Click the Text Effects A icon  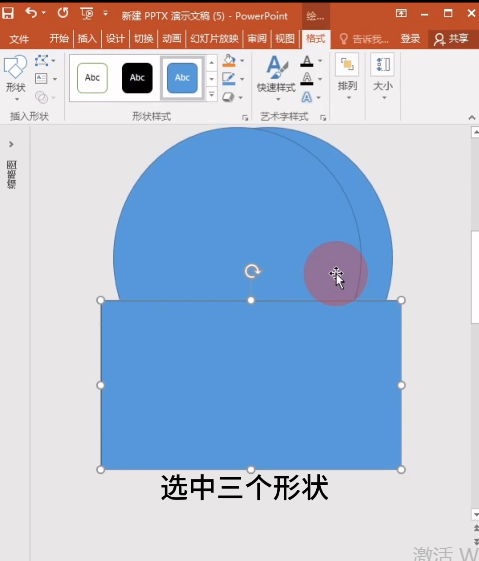[307, 97]
